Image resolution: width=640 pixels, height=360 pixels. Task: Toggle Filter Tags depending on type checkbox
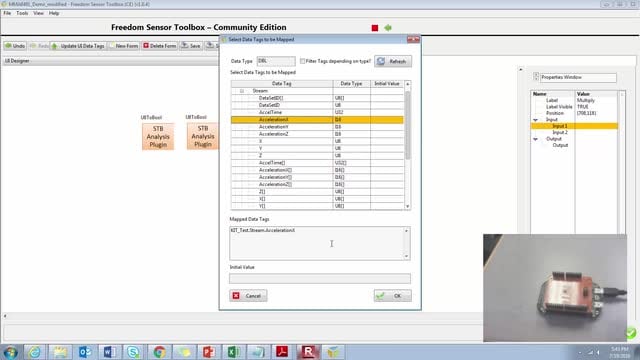302,61
